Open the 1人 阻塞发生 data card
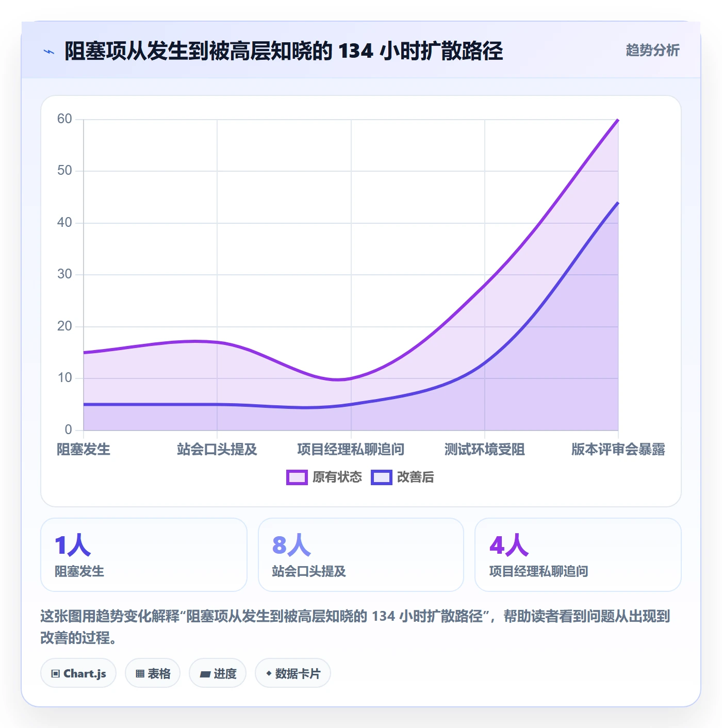This screenshot has width=722, height=728. (144, 555)
